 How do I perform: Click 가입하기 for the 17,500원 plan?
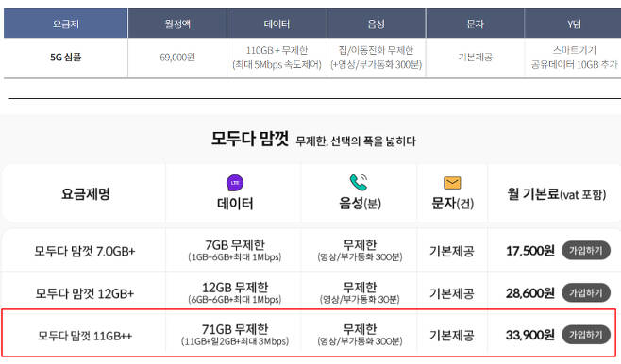(x=586, y=251)
